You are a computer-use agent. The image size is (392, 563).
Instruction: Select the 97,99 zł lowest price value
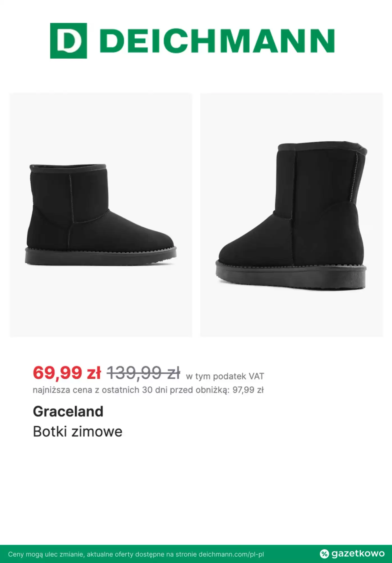[x=248, y=390]
